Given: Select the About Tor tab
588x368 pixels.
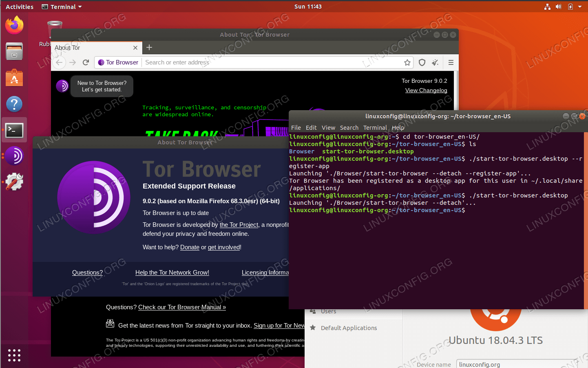Looking at the screenshot, I should point(97,48).
